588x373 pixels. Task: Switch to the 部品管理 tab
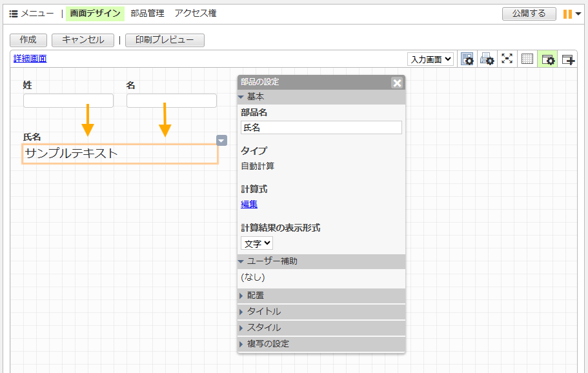point(147,14)
